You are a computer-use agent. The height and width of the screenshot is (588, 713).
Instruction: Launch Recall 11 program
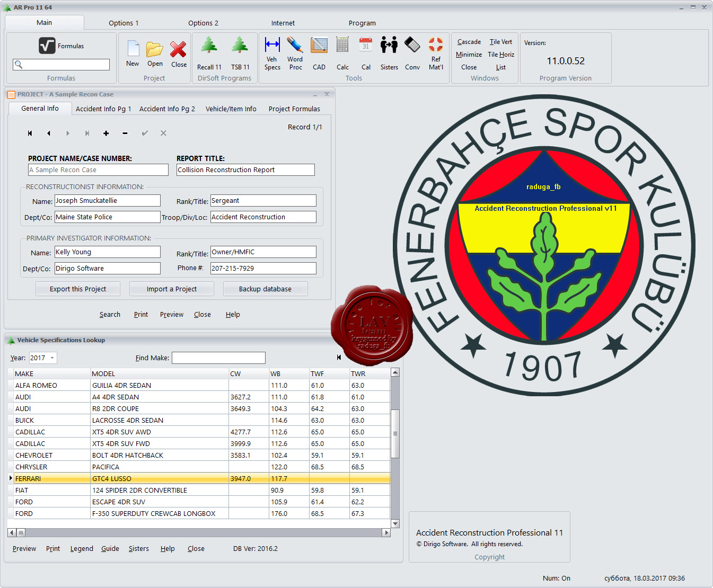(209, 53)
